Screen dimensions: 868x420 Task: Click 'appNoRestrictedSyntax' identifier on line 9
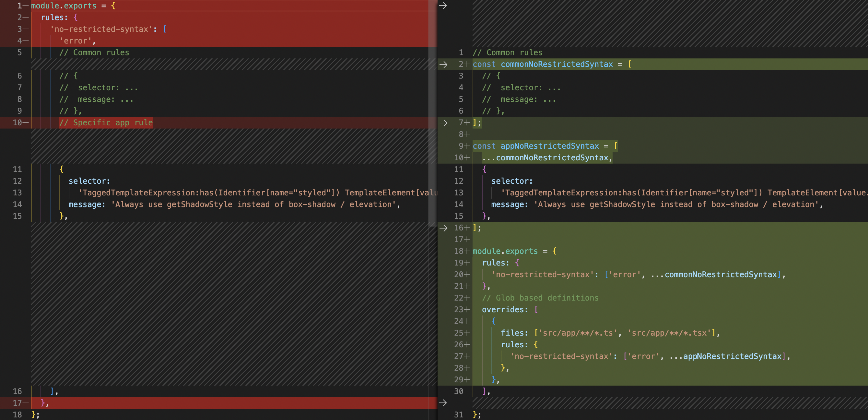[x=549, y=146]
